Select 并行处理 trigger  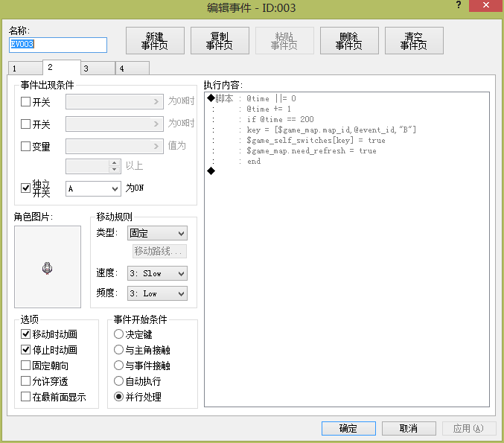pyautogui.click(x=118, y=396)
